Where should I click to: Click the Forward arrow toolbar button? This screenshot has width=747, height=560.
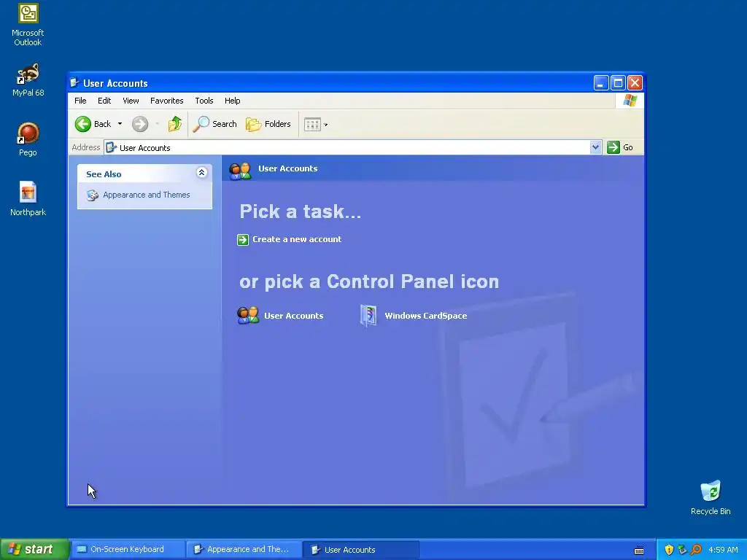140,124
